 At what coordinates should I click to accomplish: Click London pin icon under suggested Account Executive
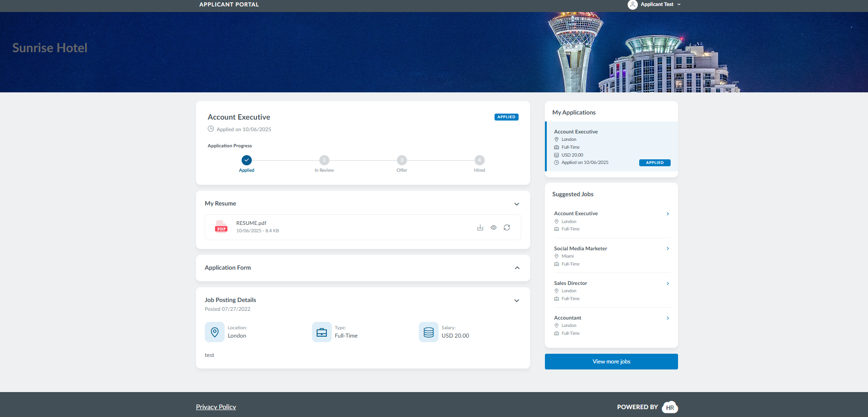pyautogui.click(x=556, y=222)
